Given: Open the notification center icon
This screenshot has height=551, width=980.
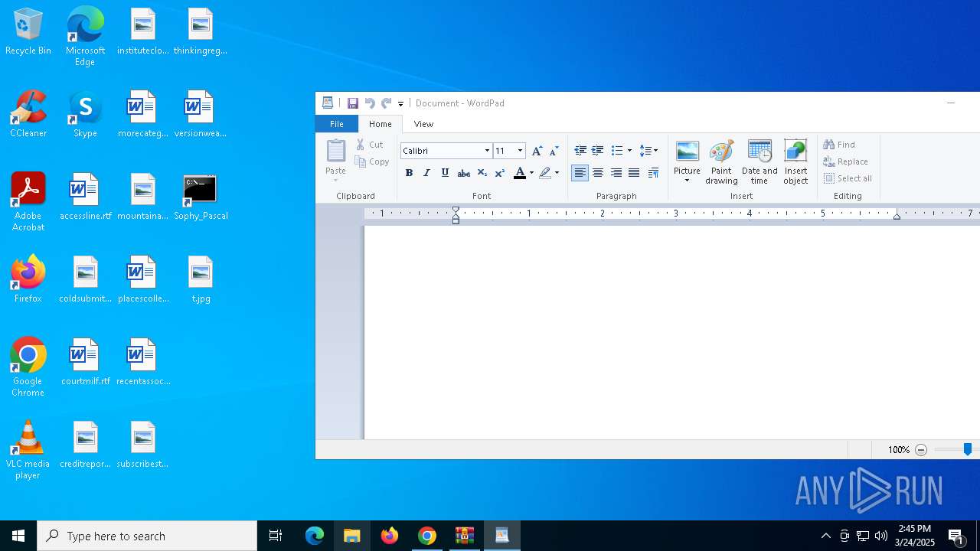Looking at the screenshot, I should coord(955,536).
